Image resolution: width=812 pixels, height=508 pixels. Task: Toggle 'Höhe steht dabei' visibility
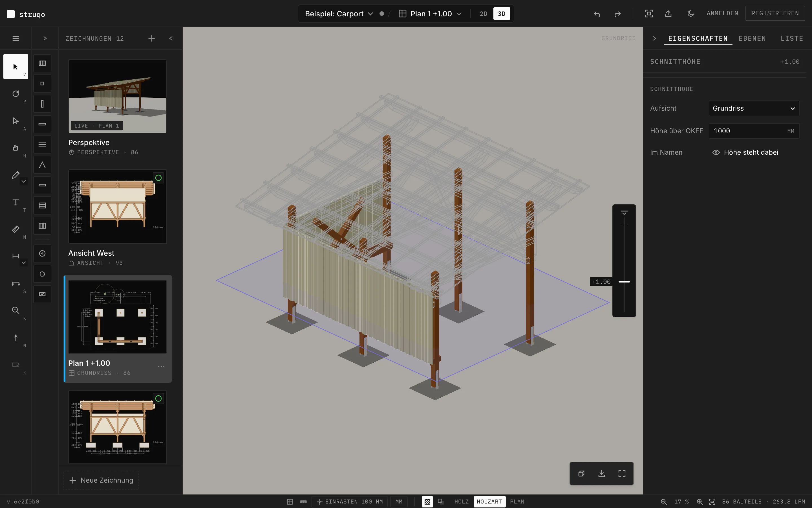[745, 152]
